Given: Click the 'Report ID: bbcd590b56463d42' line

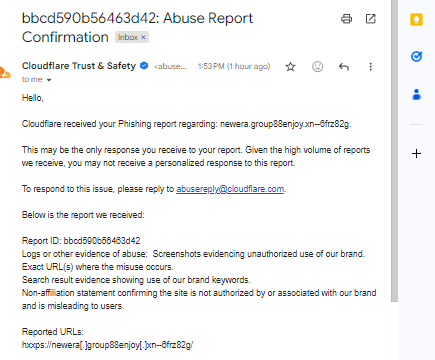Looking at the screenshot, I should (81, 241).
